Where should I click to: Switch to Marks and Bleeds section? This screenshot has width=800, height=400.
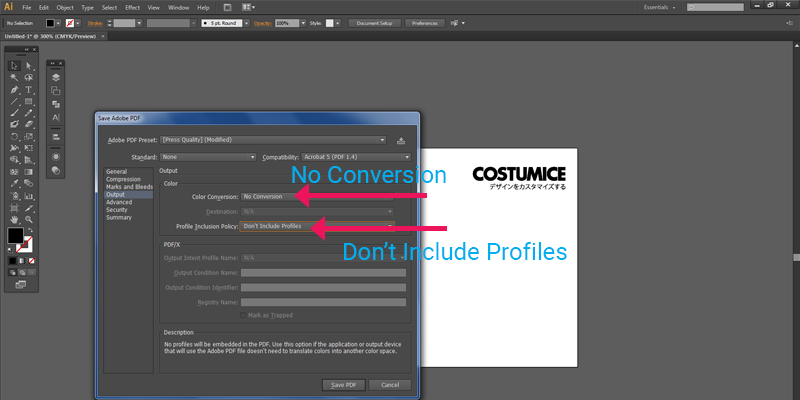pyautogui.click(x=129, y=187)
